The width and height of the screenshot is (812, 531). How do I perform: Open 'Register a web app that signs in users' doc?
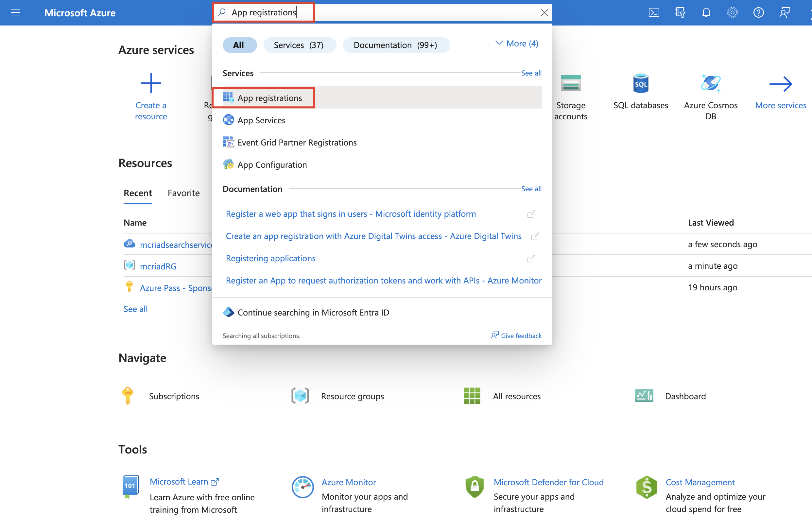(x=351, y=214)
